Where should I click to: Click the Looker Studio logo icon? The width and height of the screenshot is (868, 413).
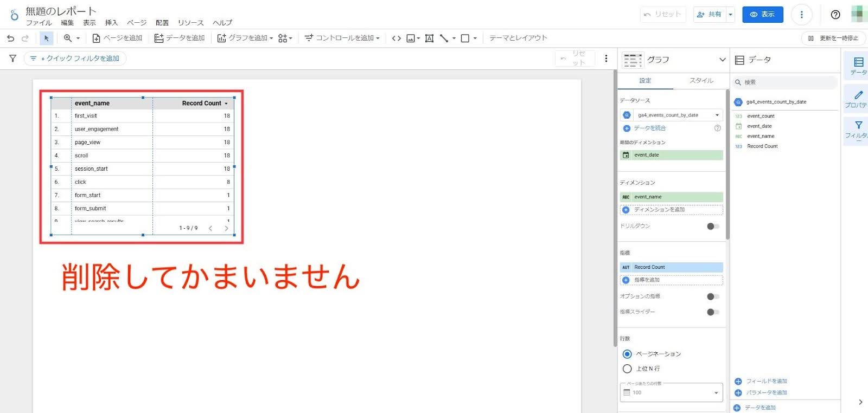[14, 15]
